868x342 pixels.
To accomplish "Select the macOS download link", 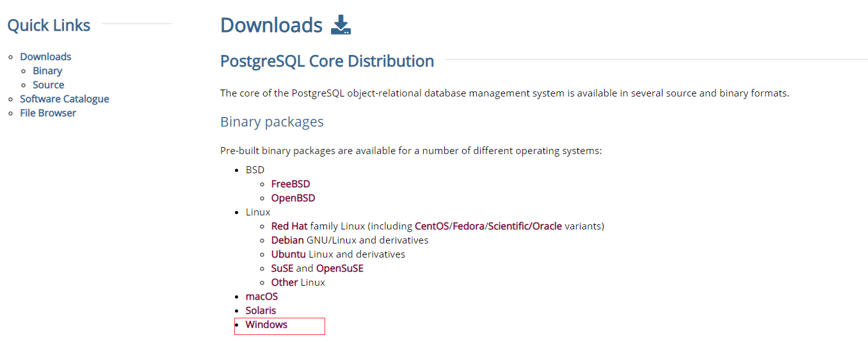I will 262,297.
